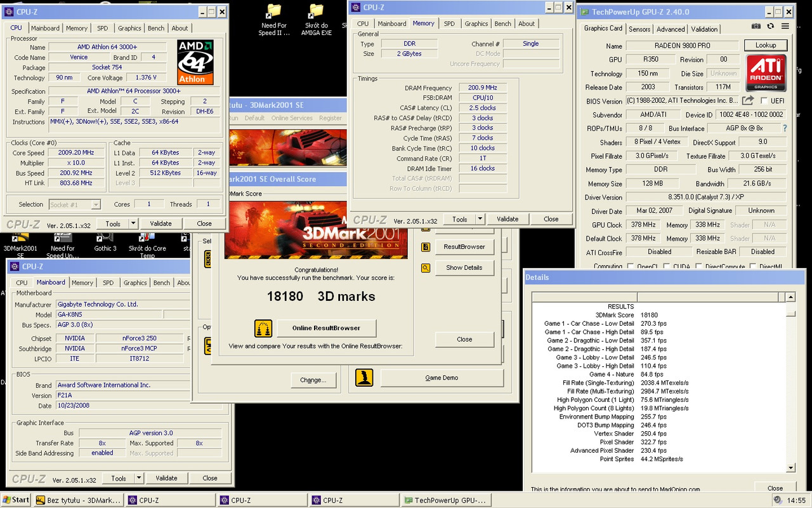Switch to TechPowerUp GPU taskbar item
The height and width of the screenshot is (508, 812).
(447, 500)
